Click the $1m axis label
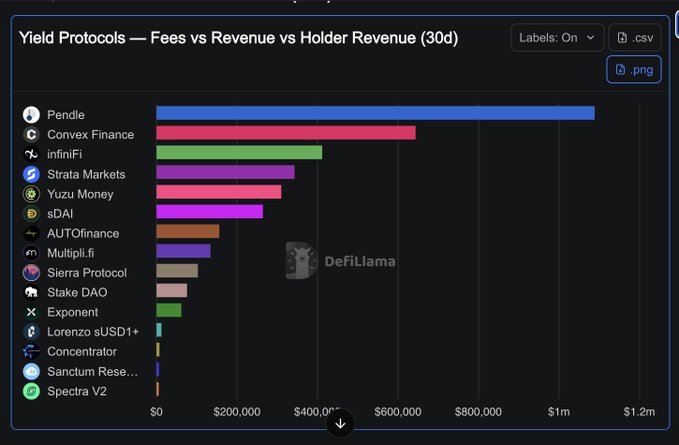 (x=559, y=412)
